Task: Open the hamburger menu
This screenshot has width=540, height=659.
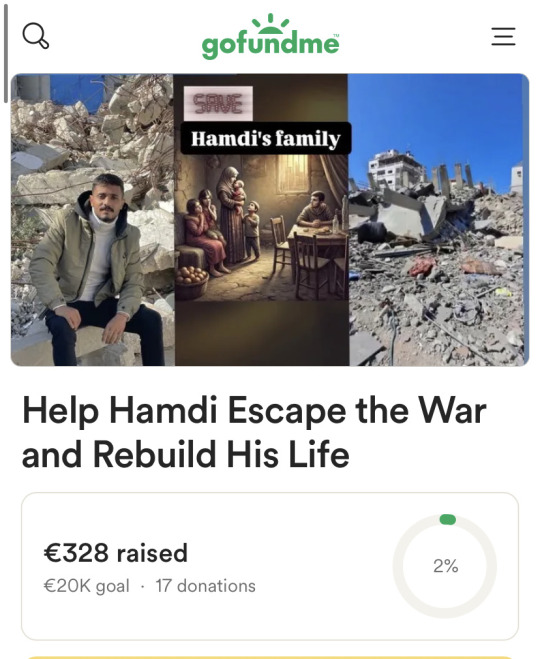Action: coord(503,37)
